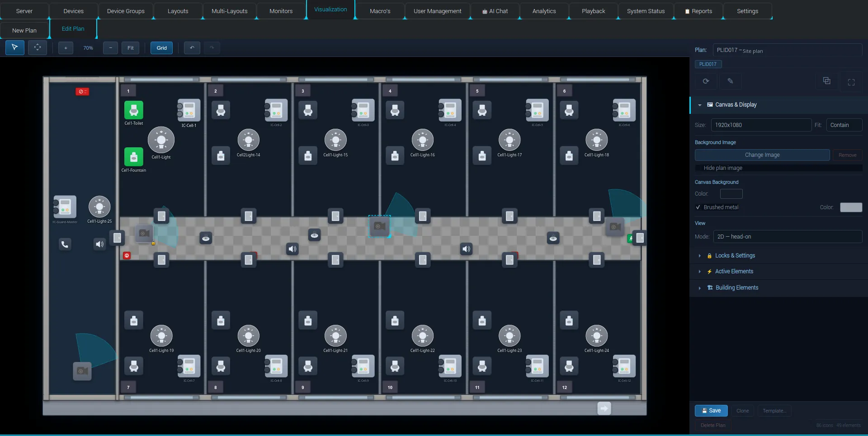Expand the Active Elements section
868x436 pixels.
(778, 272)
